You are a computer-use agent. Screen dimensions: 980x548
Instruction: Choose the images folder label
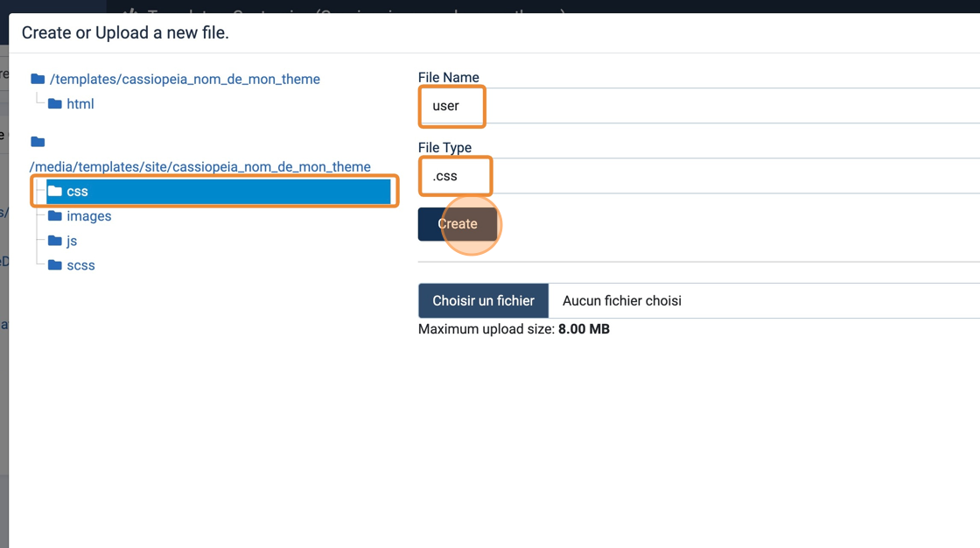tap(89, 215)
